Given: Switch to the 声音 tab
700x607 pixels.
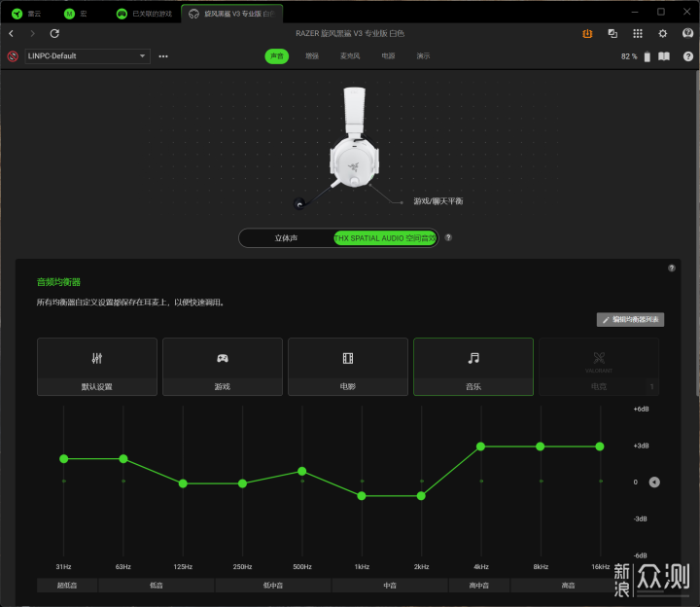Looking at the screenshot, I should (x=277, y=56).
